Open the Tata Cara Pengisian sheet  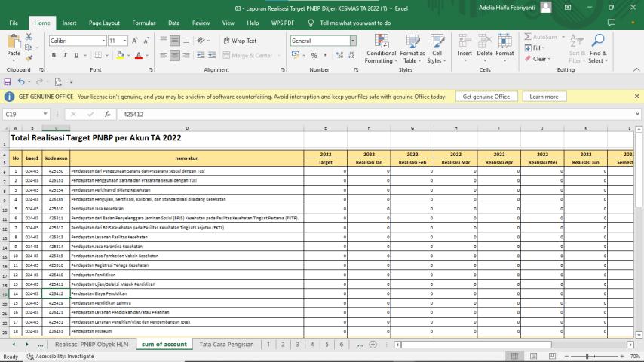click(226, 345)
